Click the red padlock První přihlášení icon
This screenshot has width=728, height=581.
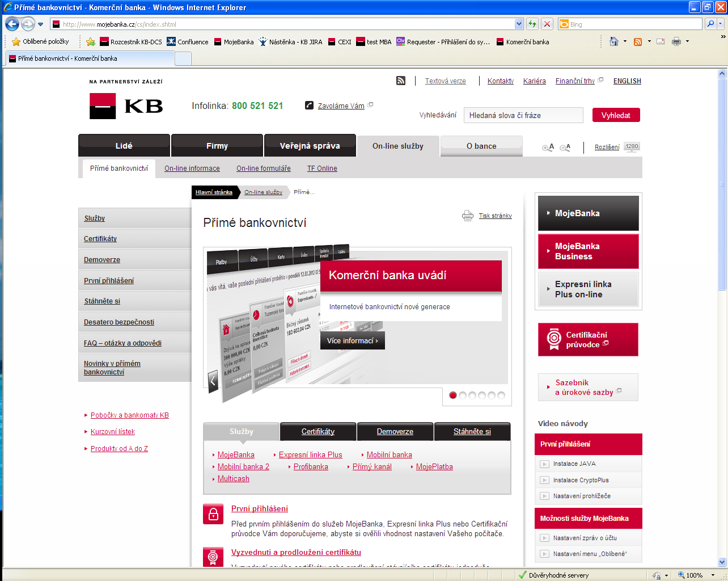click(213, 514)
